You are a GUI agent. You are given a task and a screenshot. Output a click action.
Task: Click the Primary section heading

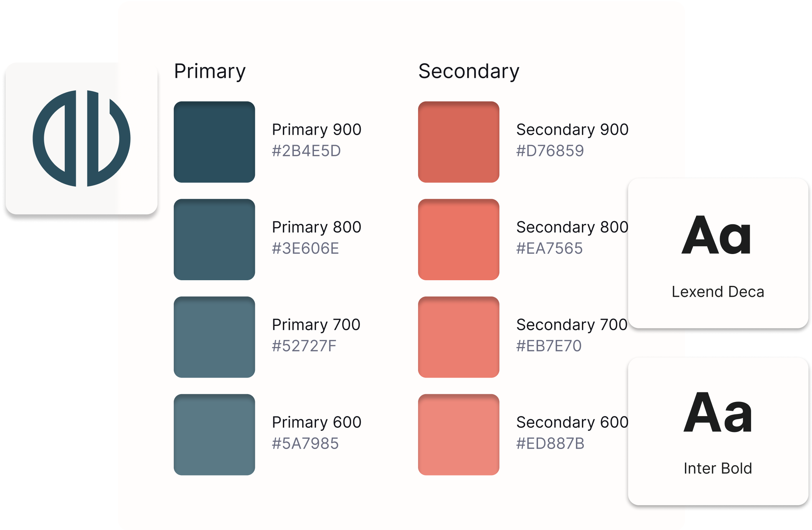(210, 71)
